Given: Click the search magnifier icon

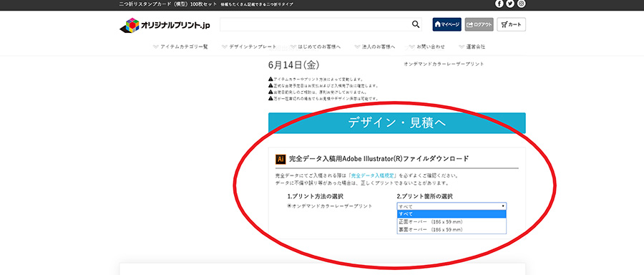Looking at the screenshot, I should 416,24.
